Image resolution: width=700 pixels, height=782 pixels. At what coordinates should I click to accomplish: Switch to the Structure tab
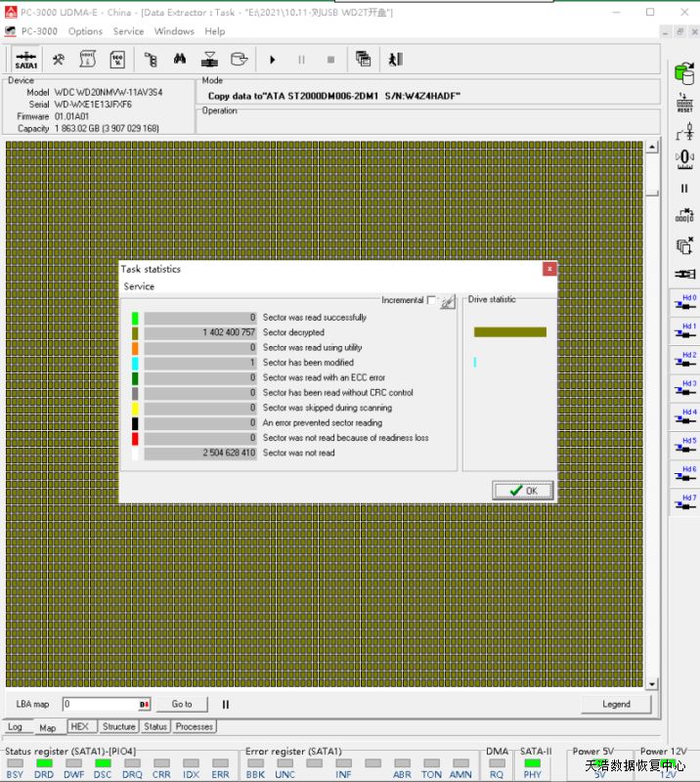click(x=118, y=726)
